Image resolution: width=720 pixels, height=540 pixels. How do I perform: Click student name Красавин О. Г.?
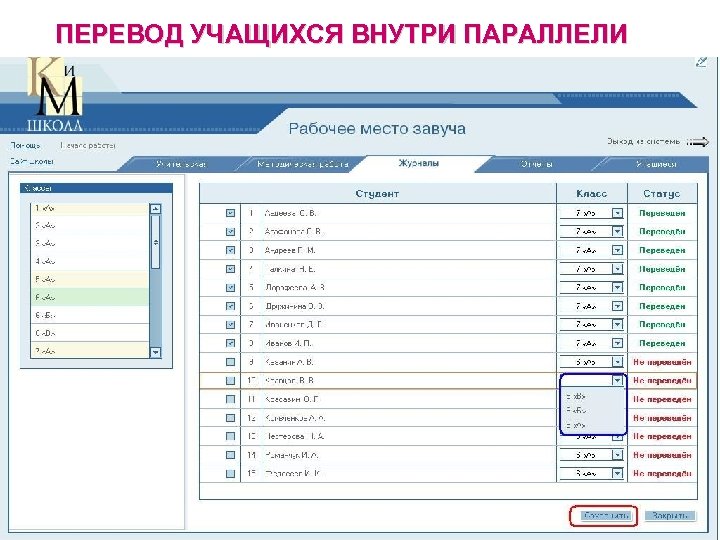tap(291, 399)
